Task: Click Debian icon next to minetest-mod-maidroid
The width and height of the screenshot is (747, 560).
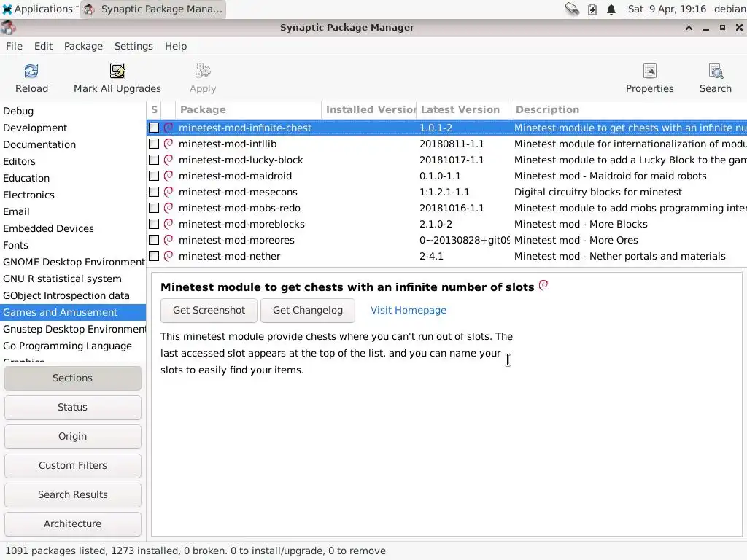Action: tap(169, 176)
